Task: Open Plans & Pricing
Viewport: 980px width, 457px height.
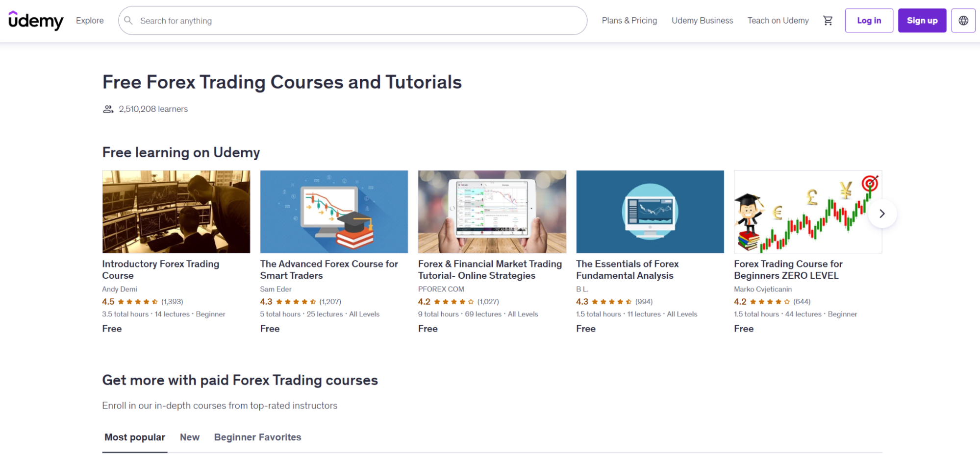Action: (629, 21)
